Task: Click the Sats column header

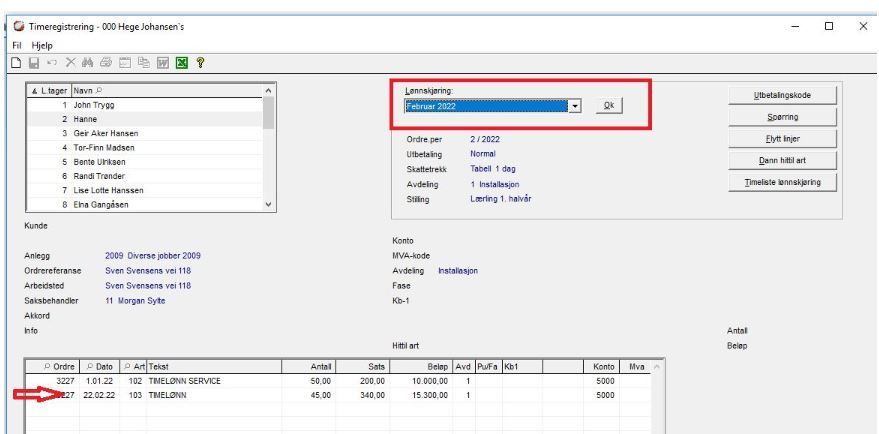Action: point(363,367)
